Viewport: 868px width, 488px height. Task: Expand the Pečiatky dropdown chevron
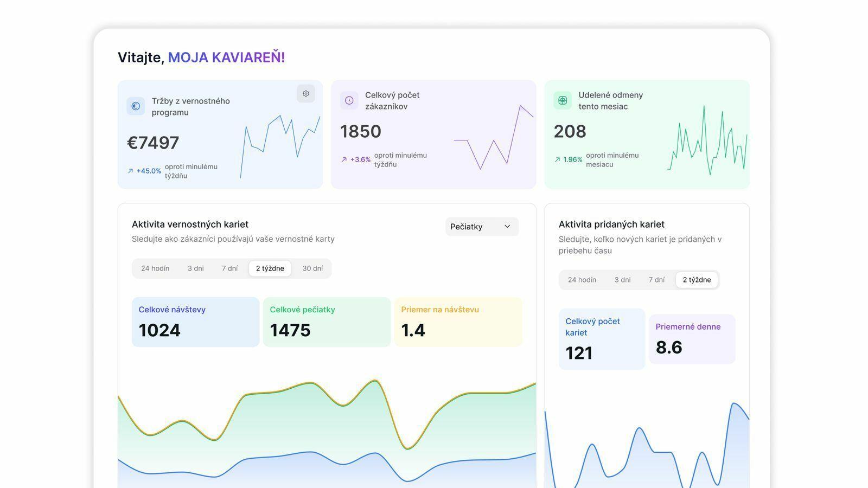507,227
